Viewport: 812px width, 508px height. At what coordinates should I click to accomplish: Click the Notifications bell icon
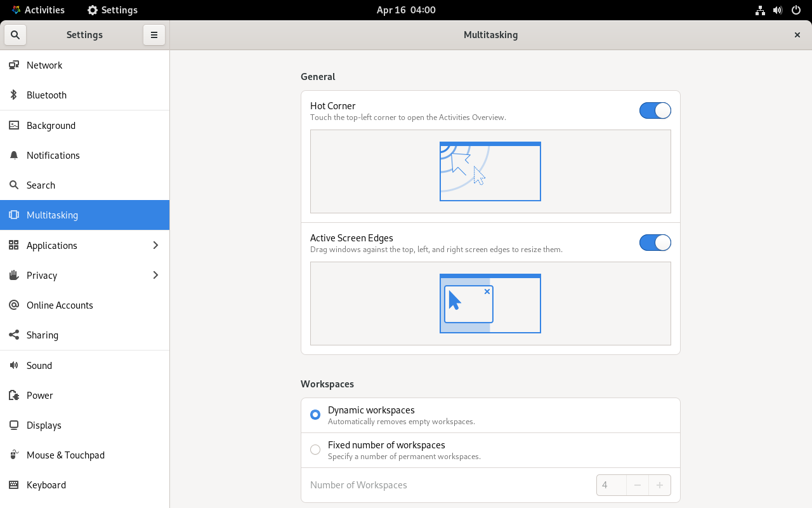(x=14, y=156)
